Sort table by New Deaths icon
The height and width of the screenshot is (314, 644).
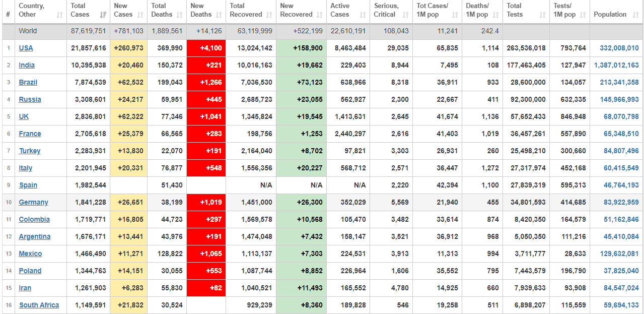(x=219, y=15)
